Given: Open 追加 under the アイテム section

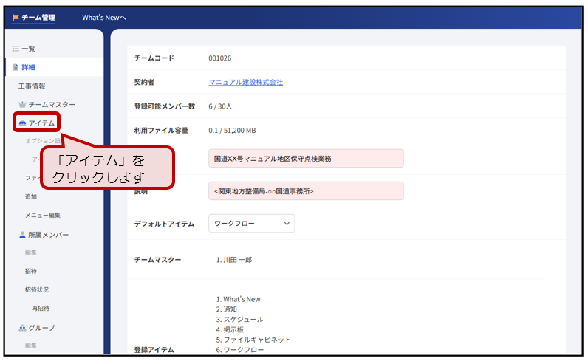Looking at the screenshot, I should (31, 196).
